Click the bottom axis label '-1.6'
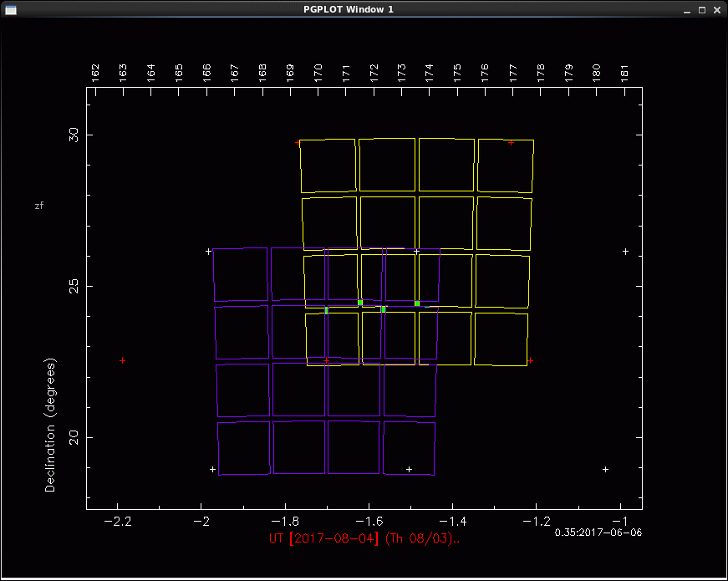This screenshot has width=728, height=581. coord(369,522)
